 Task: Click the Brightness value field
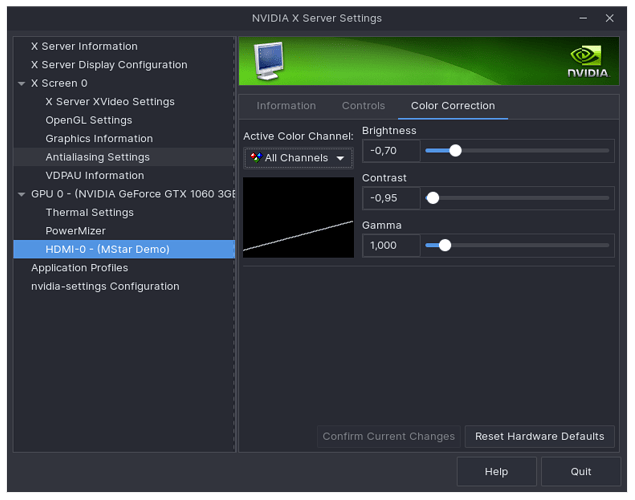coord(391,151)
